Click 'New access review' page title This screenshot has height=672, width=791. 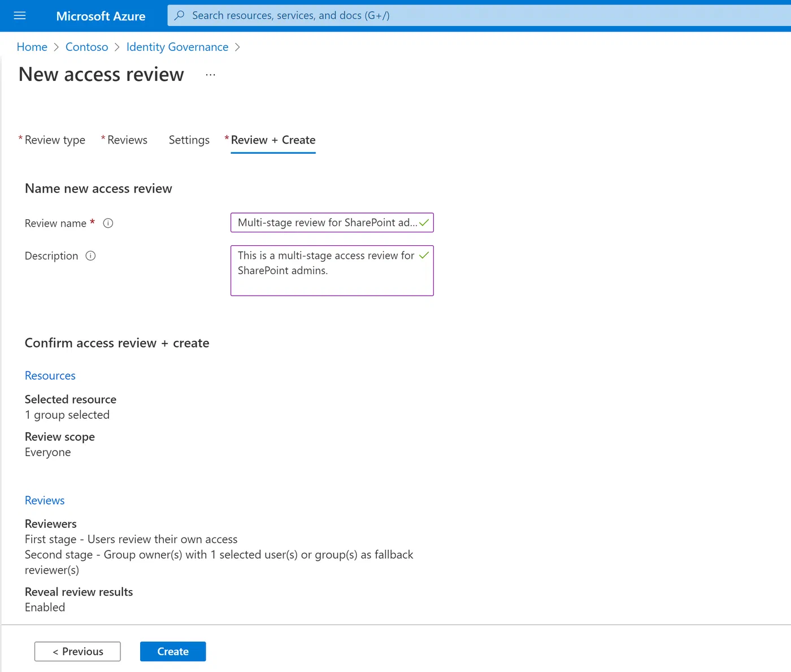[x=101, y=75]
